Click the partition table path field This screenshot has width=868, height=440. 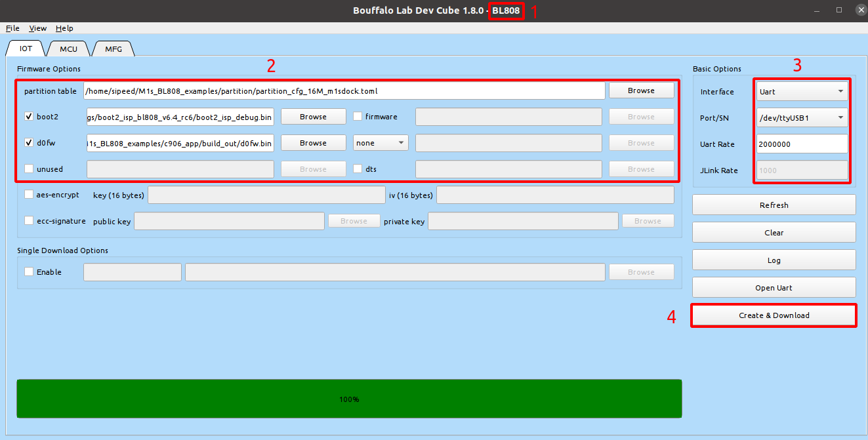(x=344, y=90)
